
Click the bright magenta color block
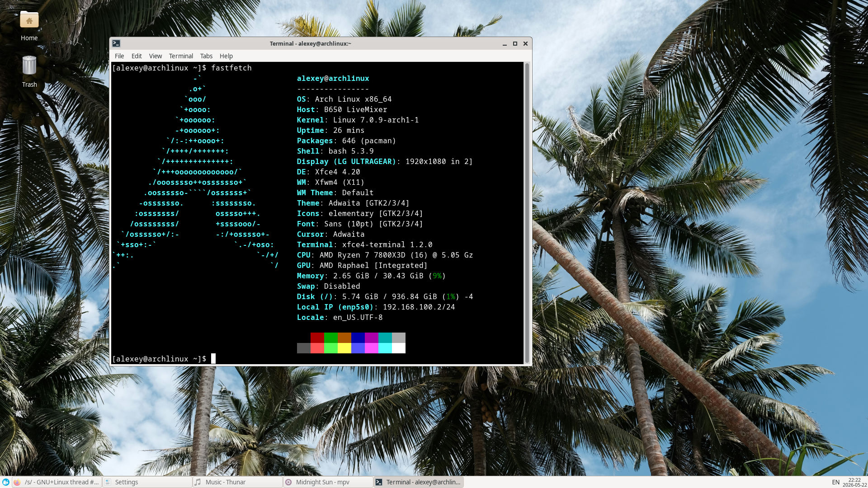pos(372,348)
